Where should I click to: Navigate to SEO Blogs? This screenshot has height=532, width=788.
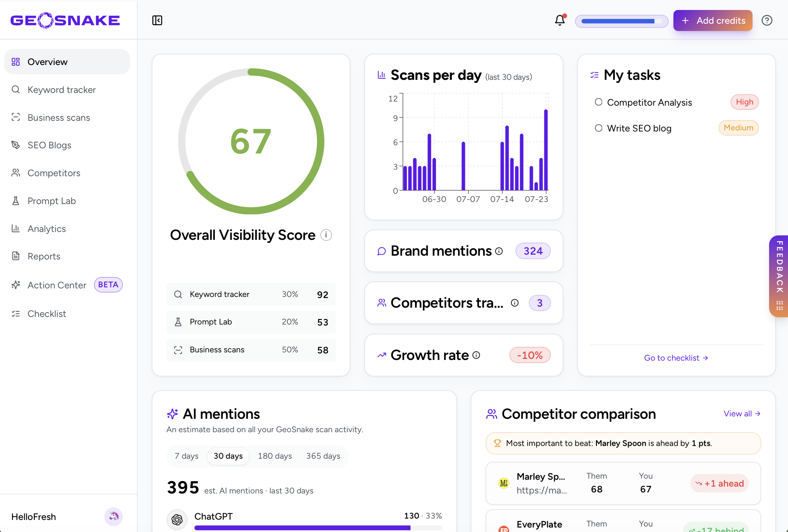[67, 145]
